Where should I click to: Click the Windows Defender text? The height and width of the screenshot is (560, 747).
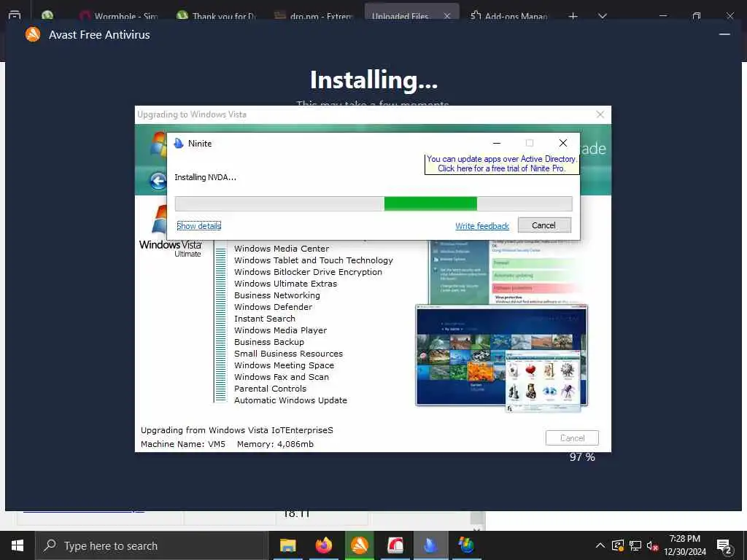click(x=274, y=307)
